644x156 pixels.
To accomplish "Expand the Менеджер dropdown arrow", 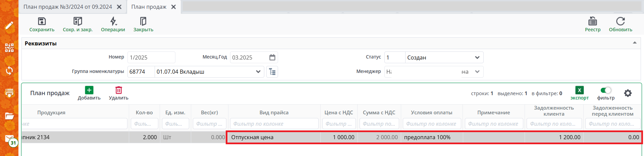I will tap(477, 72).
